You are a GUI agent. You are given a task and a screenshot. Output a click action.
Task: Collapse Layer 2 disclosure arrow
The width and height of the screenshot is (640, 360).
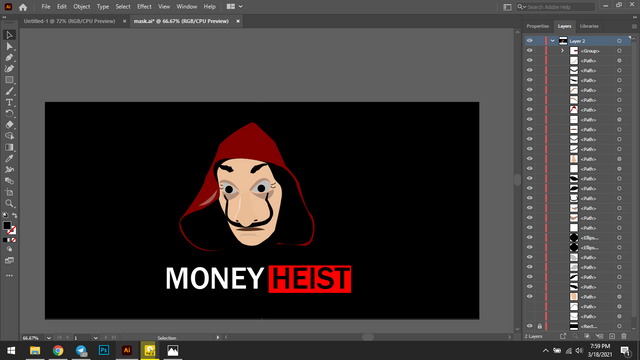point(553,41)
